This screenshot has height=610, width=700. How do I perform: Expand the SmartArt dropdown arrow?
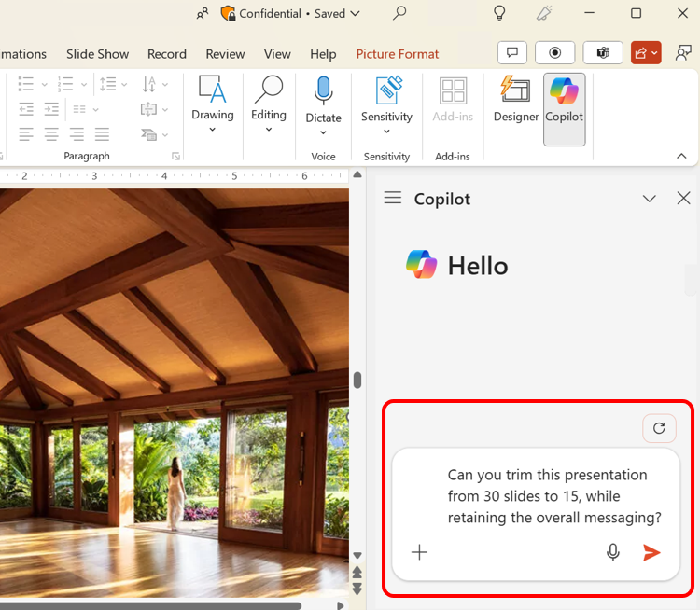[x=165, y=134]
